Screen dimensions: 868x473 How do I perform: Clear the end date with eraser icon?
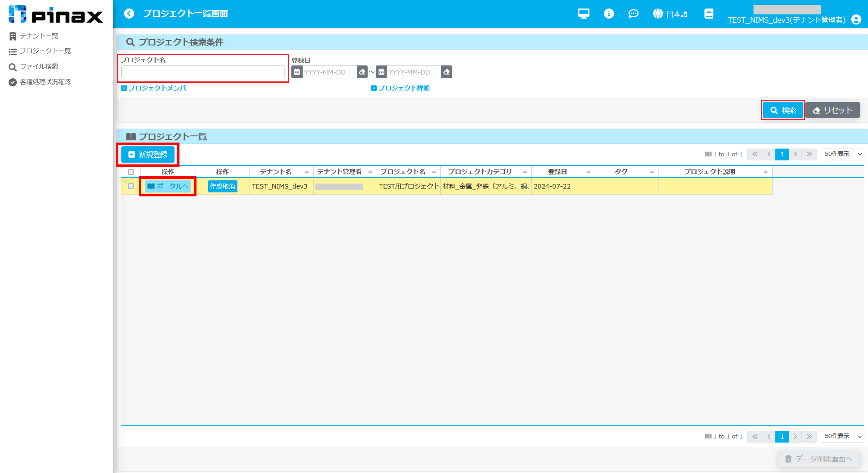pos(446,72)
